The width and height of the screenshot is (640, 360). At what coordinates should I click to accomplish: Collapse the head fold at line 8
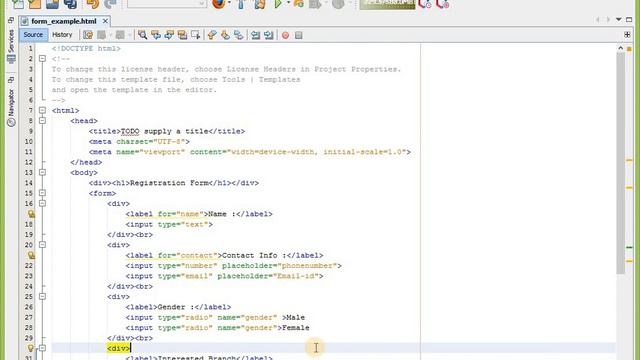[x=42, y=121]
